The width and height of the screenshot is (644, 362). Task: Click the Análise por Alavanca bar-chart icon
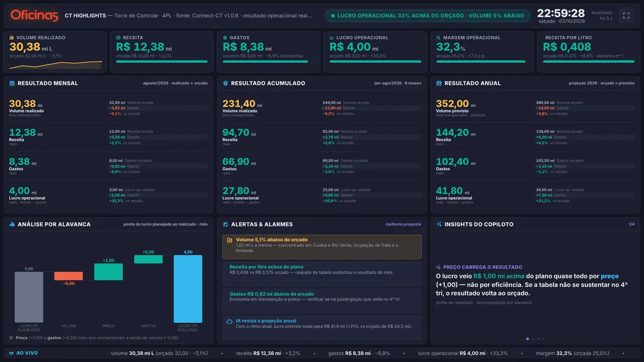12,224
